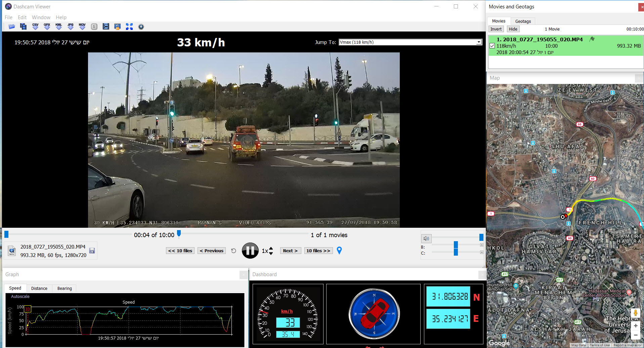Click the open folder icon in toolbar
This screenshot has width=644, height=348.
[12, 27]
